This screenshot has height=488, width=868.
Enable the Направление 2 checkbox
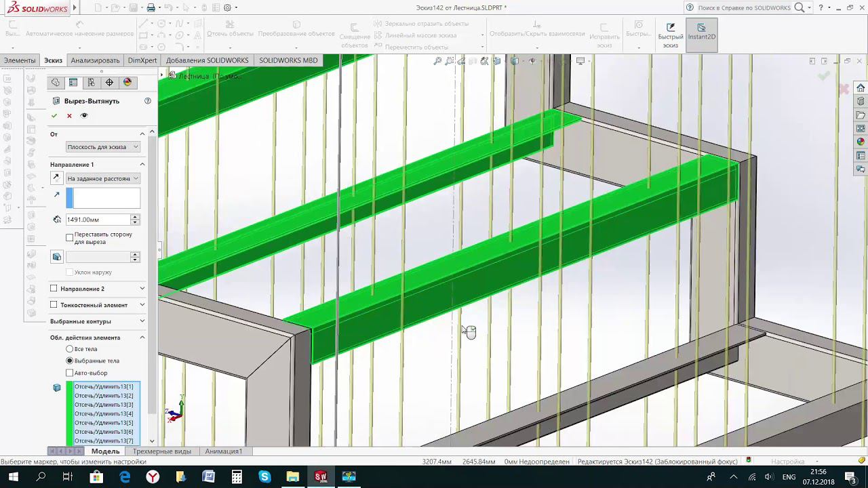coord(54,289)
